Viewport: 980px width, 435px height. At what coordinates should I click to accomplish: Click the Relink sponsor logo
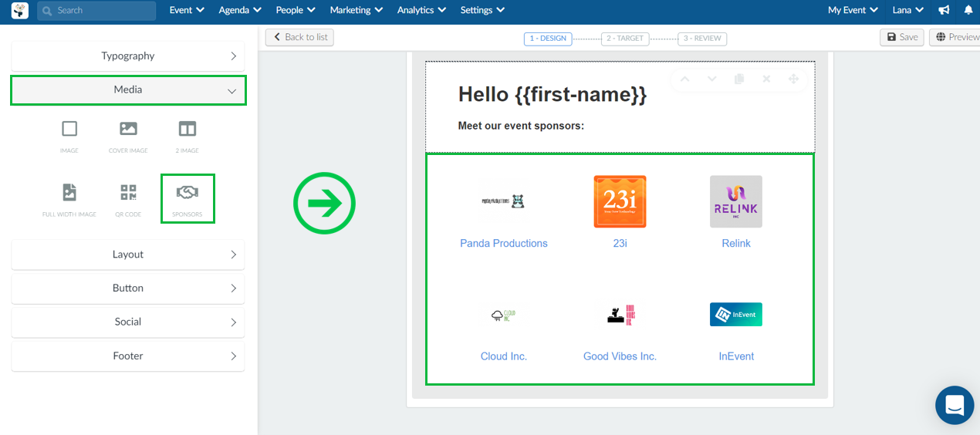[736, 201]
